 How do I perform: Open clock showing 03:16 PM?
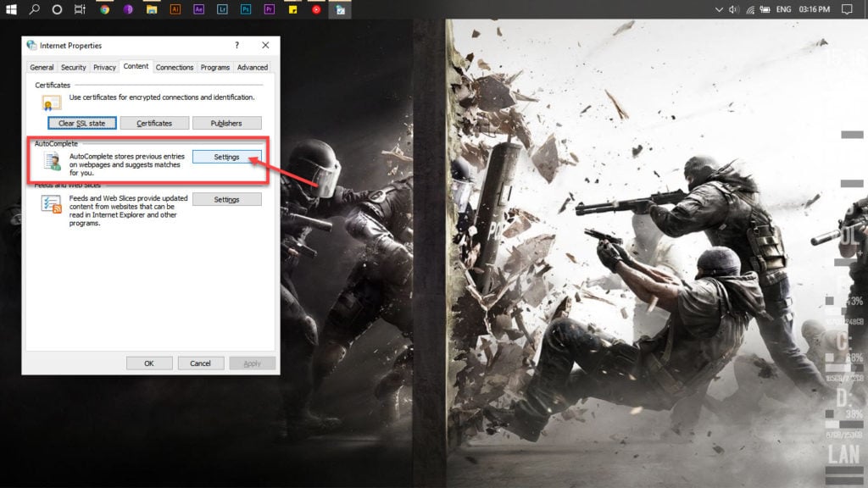pyautogui.click(x=815, y=9)
